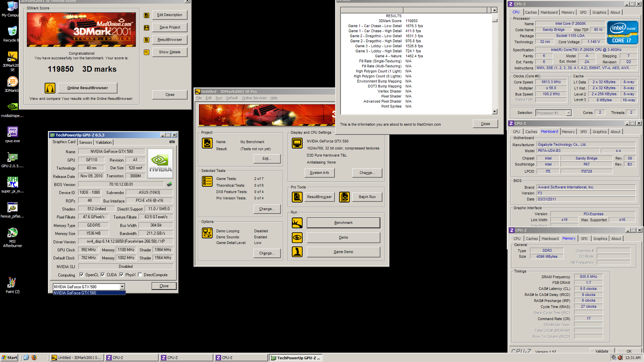Toggle the OpenCL checkbox in GPU-Z
Viewport: 644px width, 362px height.
coord(82,275)
